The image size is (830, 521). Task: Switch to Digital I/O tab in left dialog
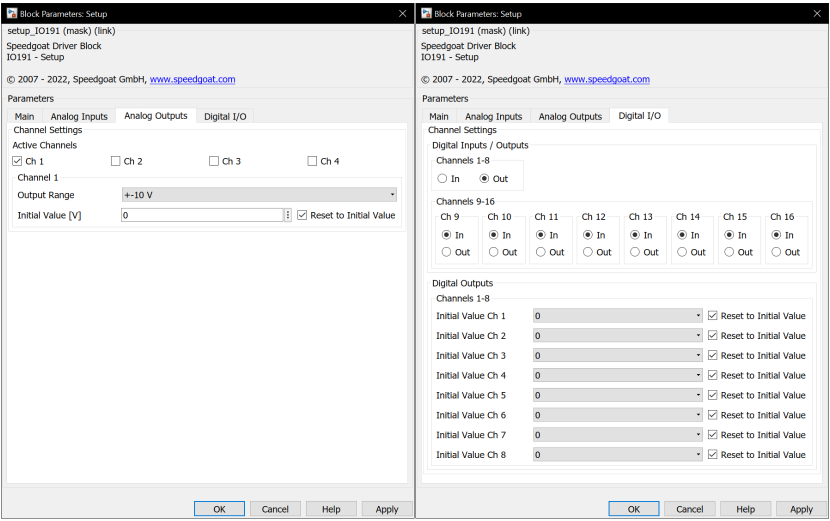click(225, 116)
